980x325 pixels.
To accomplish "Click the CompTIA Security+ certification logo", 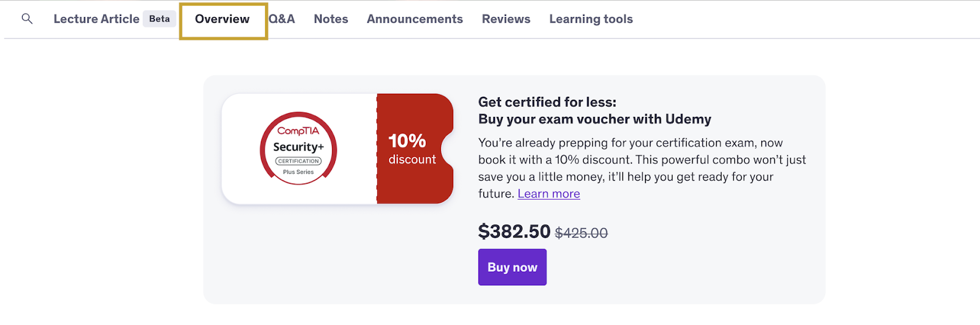I will [x=298, y=149].
